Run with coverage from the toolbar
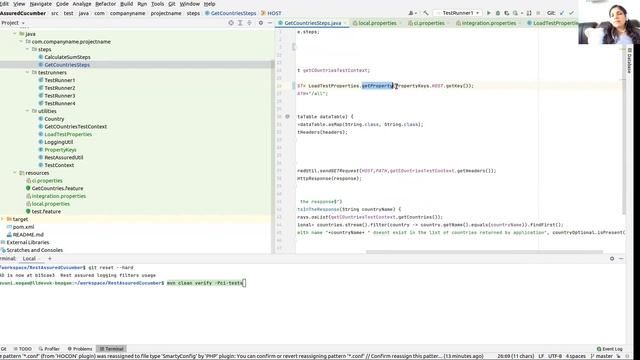This screenshot has height=360, width=640. pyautogui.click(x=507, y=13)
